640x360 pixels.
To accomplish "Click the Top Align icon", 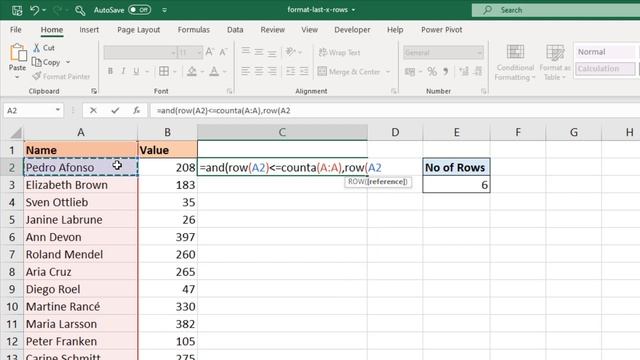I will [246, 51].
